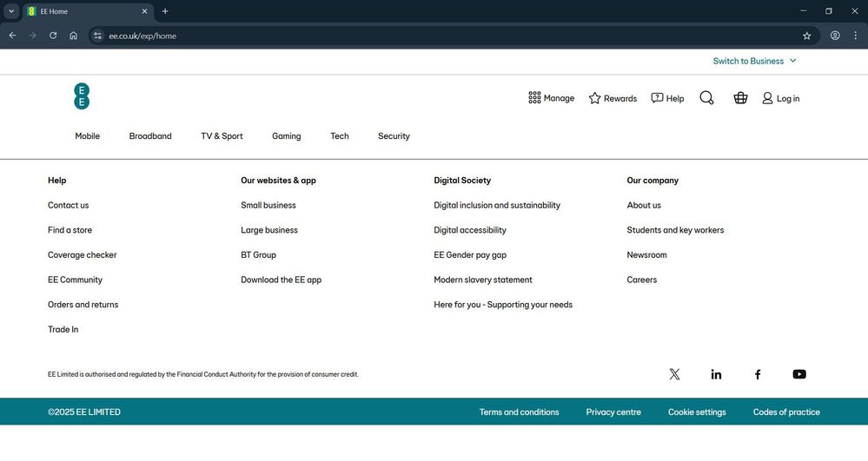
Task: Open Terms and conditions link
Action: point(520,412)
